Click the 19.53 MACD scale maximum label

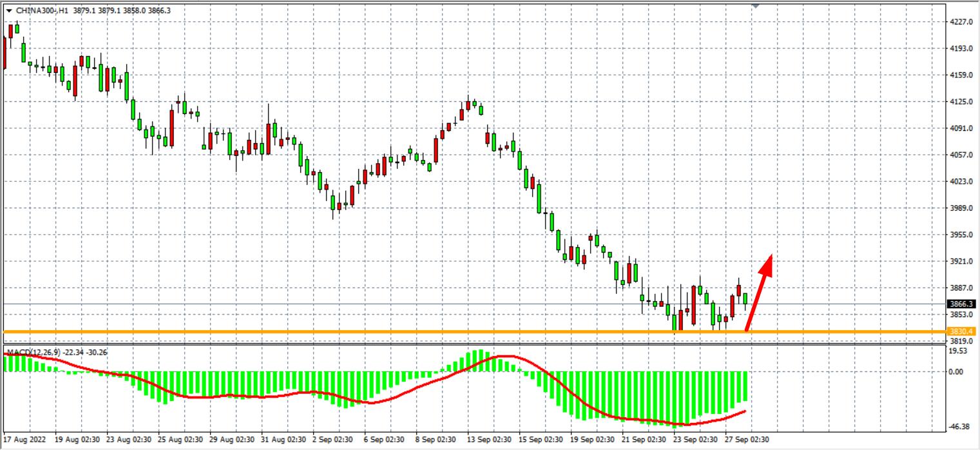[959, 351]
